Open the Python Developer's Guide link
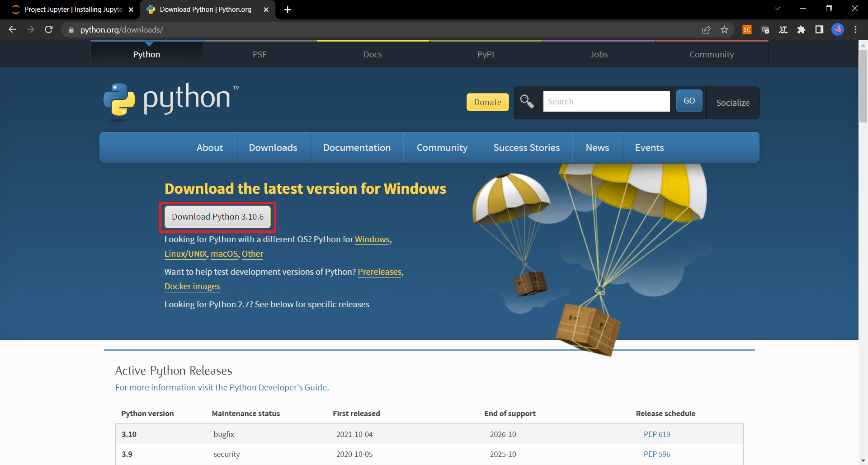This screenshot has width=868, height=465. (221, 388)
